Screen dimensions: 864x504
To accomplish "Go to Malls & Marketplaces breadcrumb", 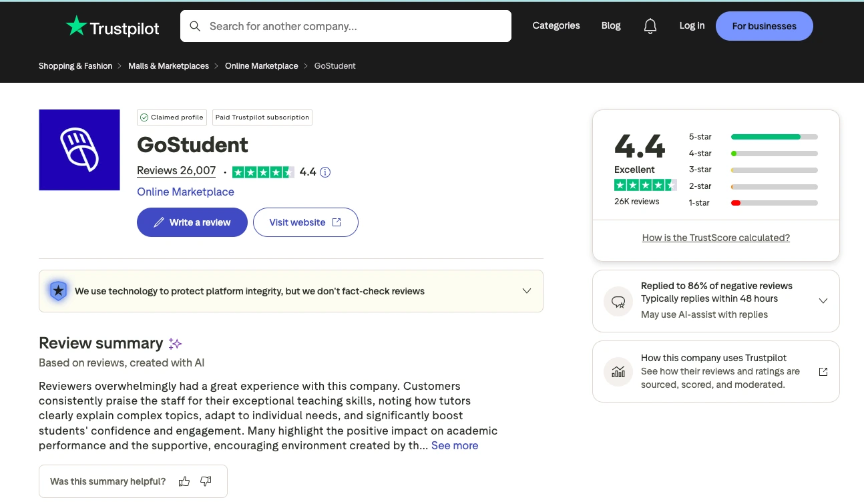I will (168, 66).
